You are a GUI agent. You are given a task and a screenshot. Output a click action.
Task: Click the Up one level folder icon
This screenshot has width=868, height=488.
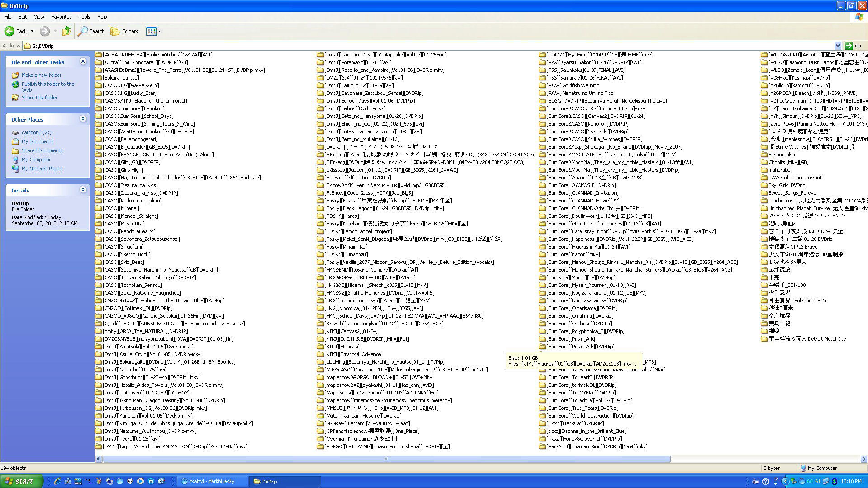pyautogui.click(x=66, y=31)
